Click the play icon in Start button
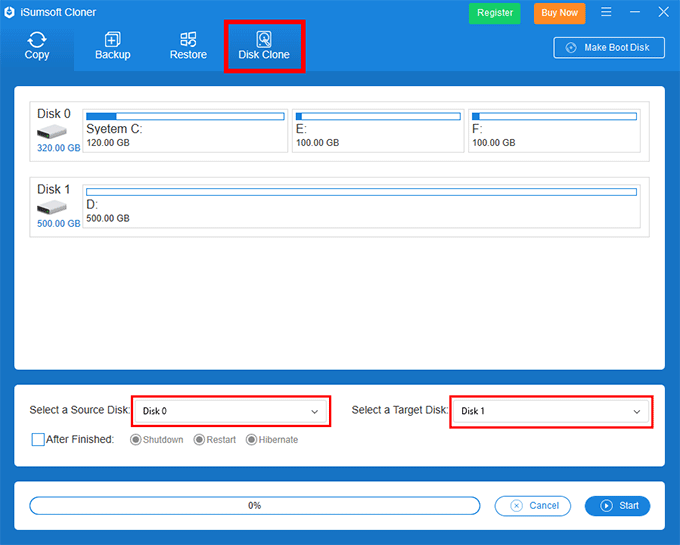The width and height of the screenshot is (680, 545). click(x=606, y=506)
